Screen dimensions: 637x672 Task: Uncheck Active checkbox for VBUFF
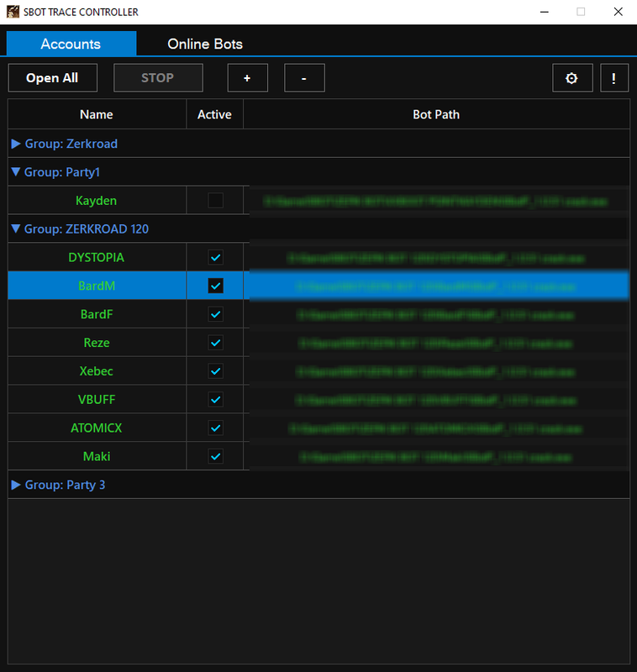[216, 400]
